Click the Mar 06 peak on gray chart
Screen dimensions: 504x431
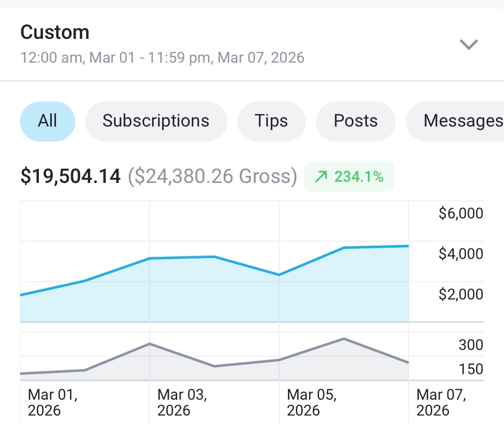tap(344, 338)
